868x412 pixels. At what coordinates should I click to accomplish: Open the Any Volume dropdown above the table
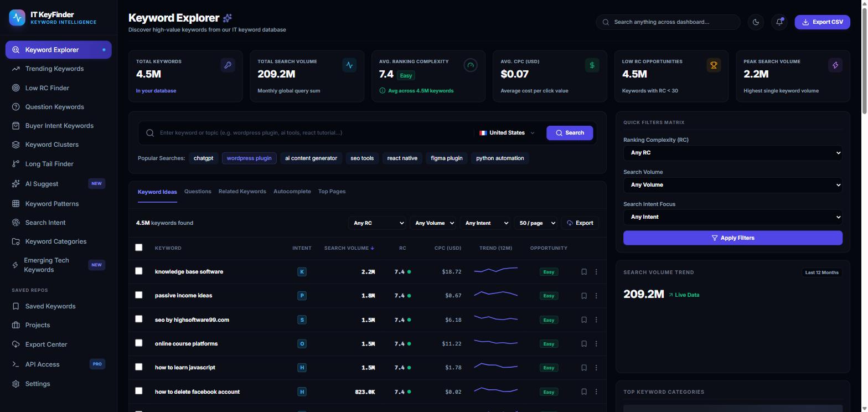click(x=433, y=223)
